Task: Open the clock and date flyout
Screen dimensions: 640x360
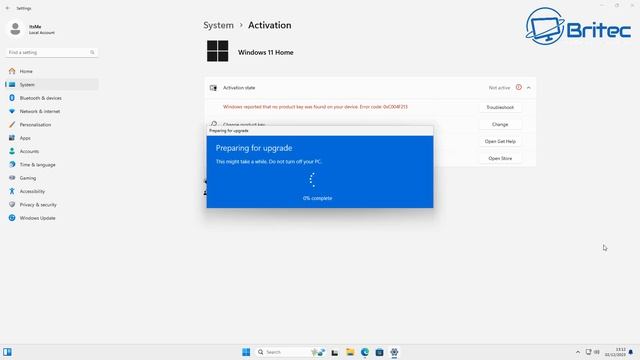Action: coord(616,352)
